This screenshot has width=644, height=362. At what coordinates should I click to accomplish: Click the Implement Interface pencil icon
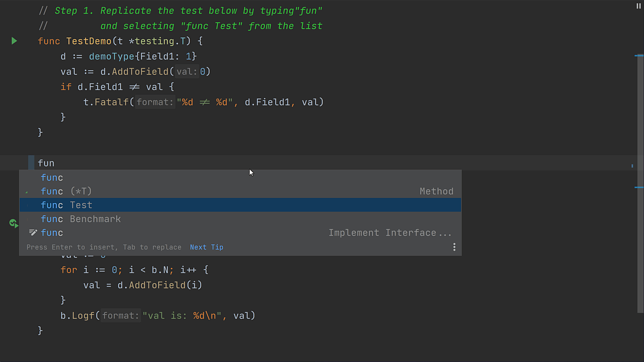tap(33, 232)
